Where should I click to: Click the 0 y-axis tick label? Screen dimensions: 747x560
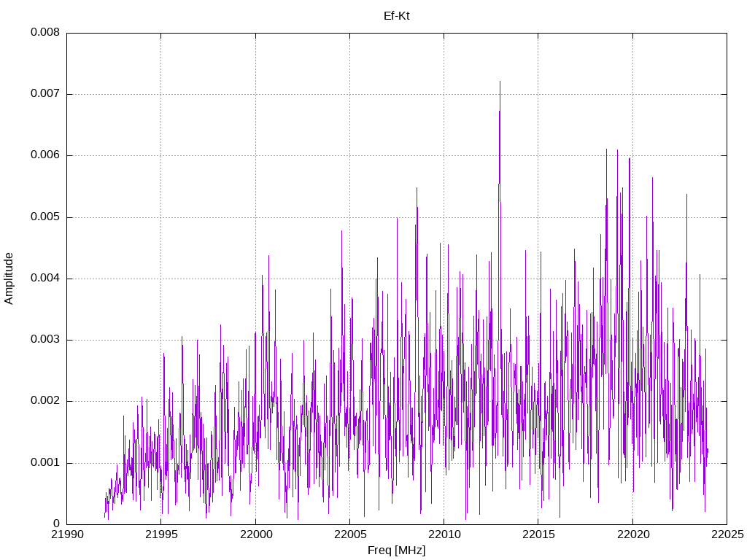tap(56, 524)
